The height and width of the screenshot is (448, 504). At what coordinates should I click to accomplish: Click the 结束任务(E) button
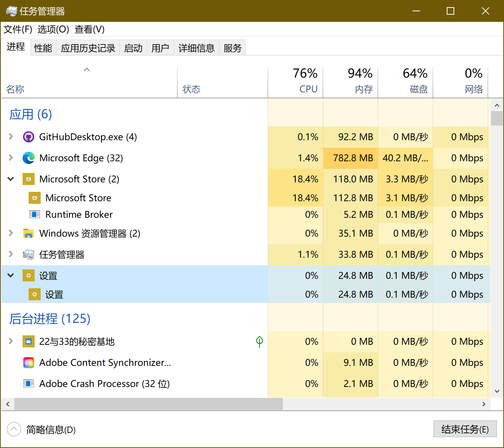465,429
